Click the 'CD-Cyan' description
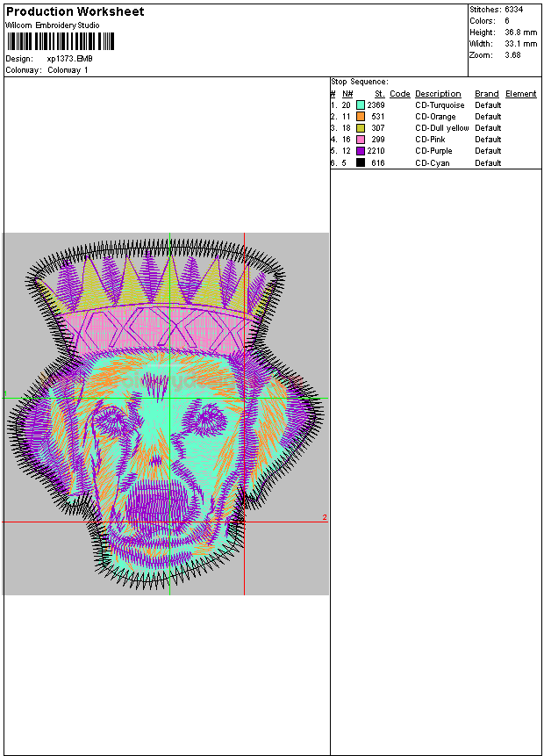 (x=433, y=163)
